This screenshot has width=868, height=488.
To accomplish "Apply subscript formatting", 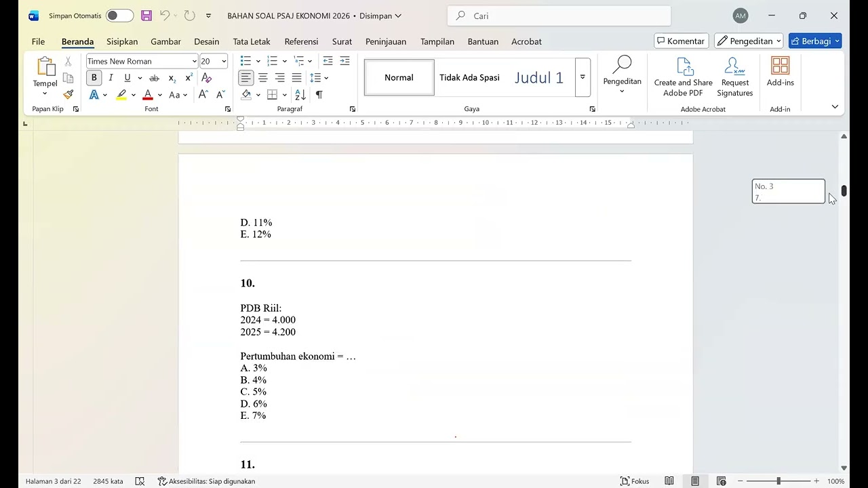I will (x=172, y=78).
